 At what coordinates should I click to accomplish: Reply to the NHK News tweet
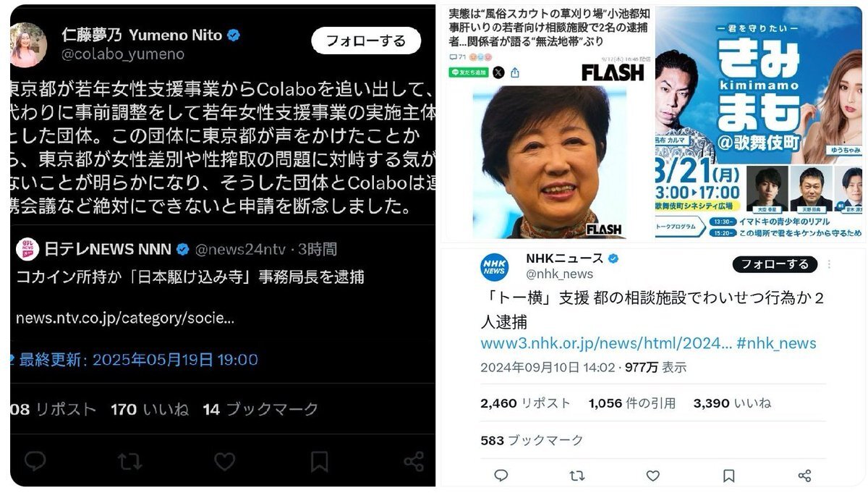[x=501, y=476]
